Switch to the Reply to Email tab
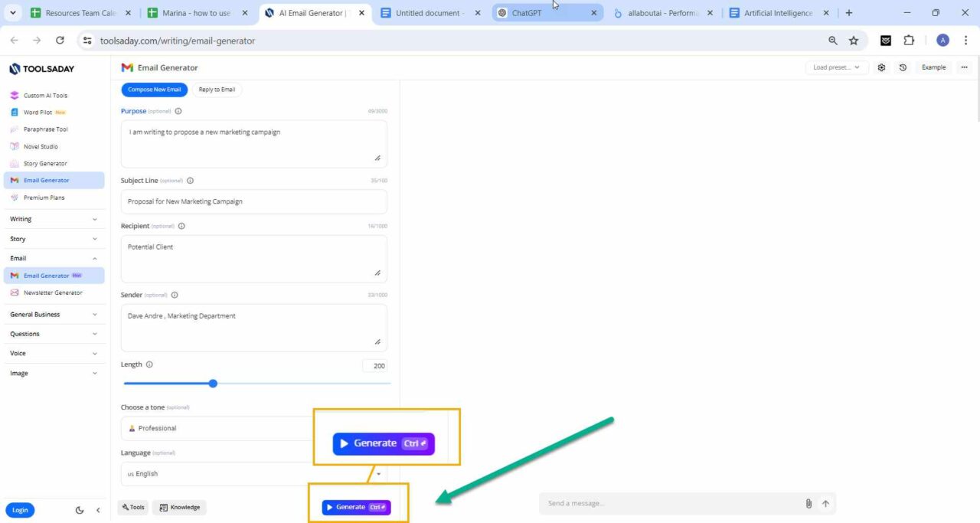The image size is (980, 523). tap(217, 90)
